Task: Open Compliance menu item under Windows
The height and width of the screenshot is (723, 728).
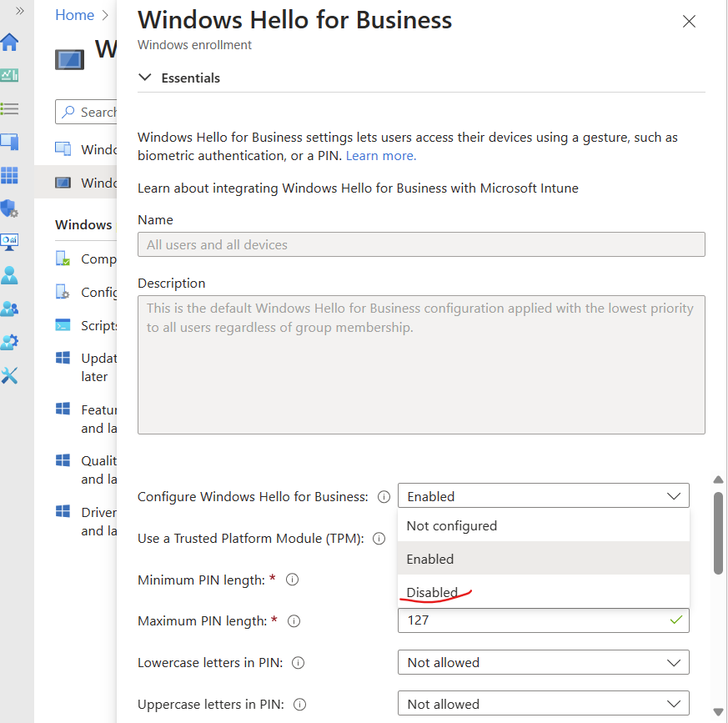Action: [85, 259]
